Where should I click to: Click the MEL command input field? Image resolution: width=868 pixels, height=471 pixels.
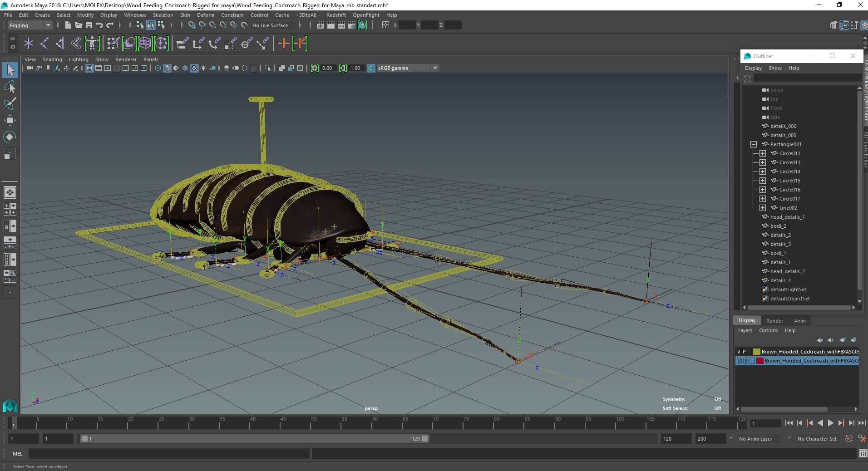168,453
